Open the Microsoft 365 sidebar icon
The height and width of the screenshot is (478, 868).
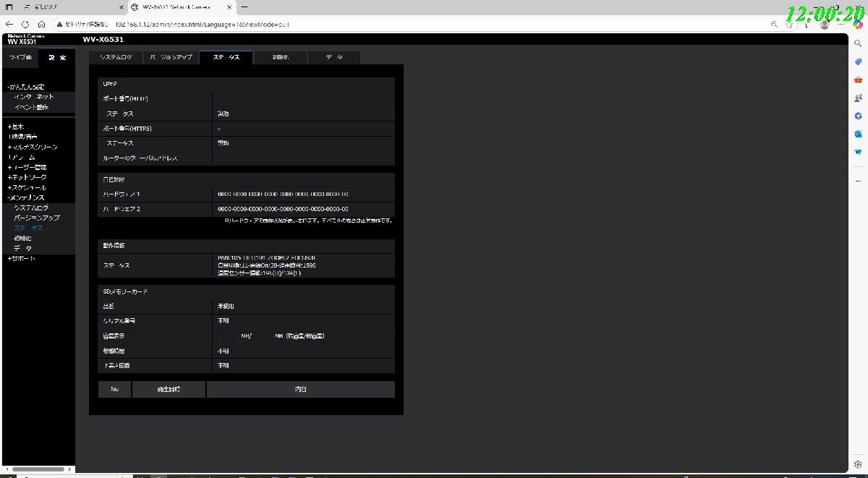(858, 116)
